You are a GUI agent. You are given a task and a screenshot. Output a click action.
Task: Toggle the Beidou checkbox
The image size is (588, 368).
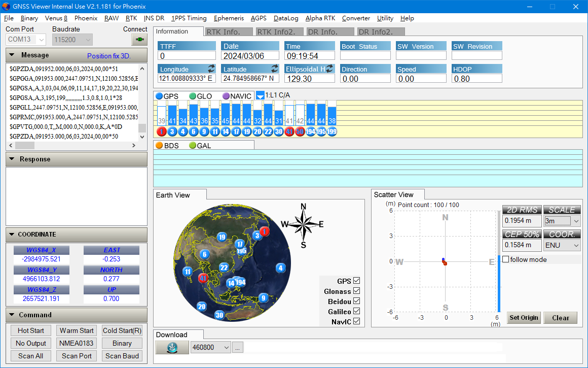(356, 301)
